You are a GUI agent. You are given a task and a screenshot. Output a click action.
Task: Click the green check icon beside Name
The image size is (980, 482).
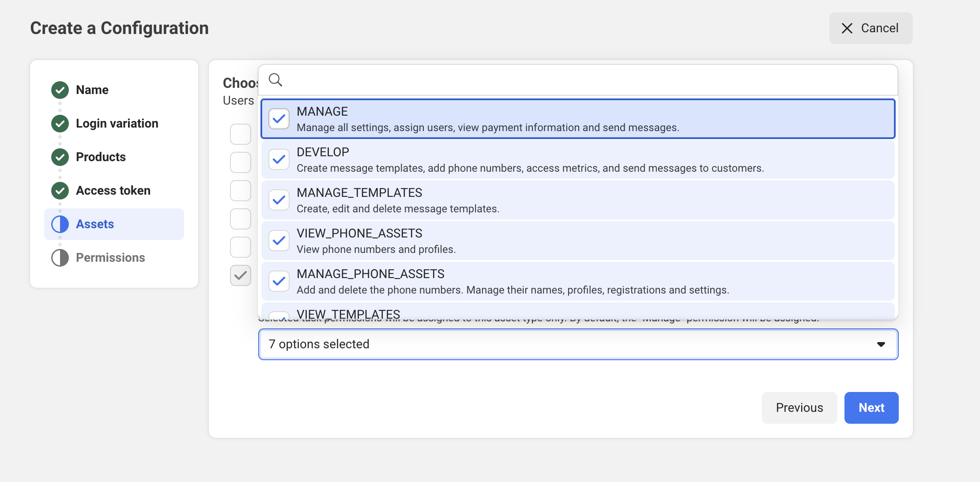click(60, 90)
